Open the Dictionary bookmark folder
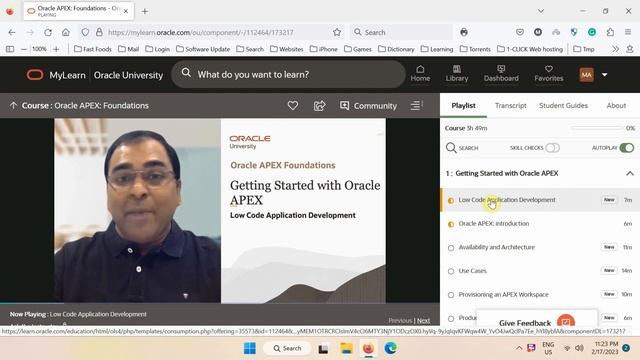This screenshot has width=640, height=360. [x=396, y=49]
